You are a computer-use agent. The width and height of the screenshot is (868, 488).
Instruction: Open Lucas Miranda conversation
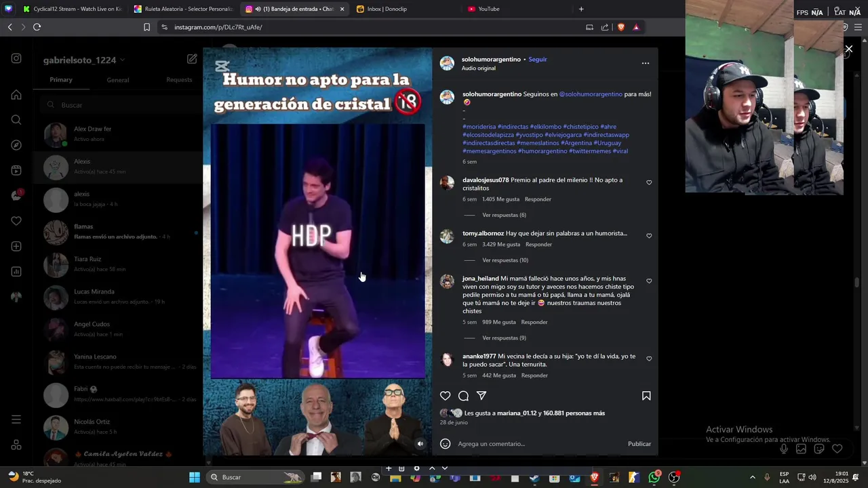pyautogui.click(x=119, y=296)
